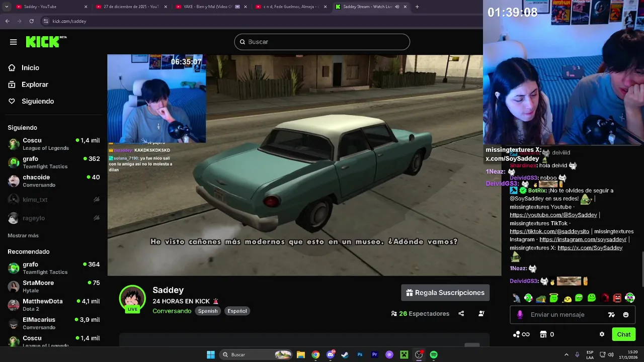Click Saddey's live avatar
The image size is (644, 362).
(x=132, y=299)
